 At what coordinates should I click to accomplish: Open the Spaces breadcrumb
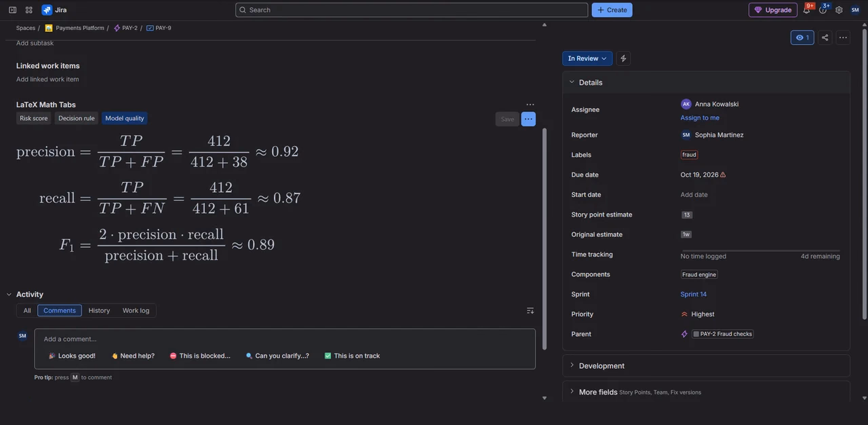click(26, 28)
